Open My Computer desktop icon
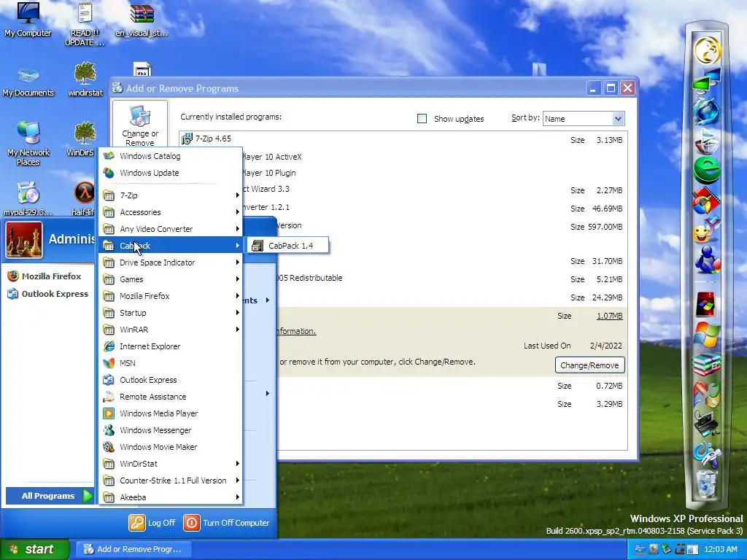The width and height of the screenshot is (747, 560). (28, 20)
